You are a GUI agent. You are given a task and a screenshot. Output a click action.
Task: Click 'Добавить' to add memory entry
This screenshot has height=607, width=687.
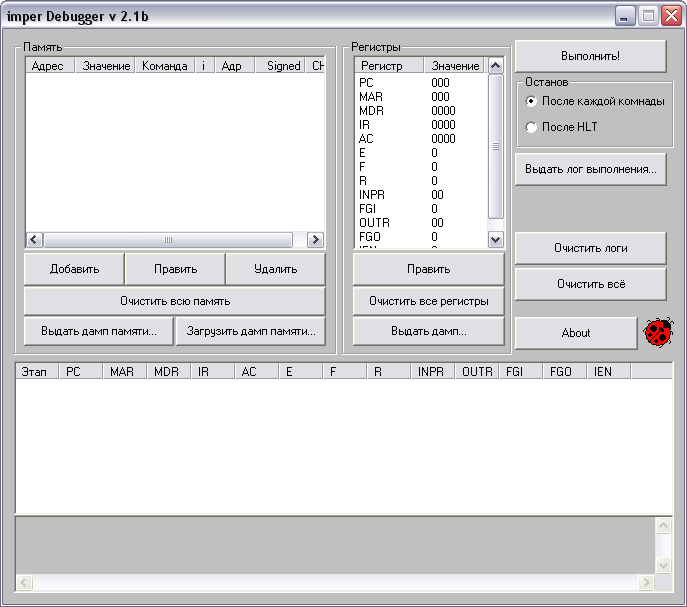(x=74, y=269)
